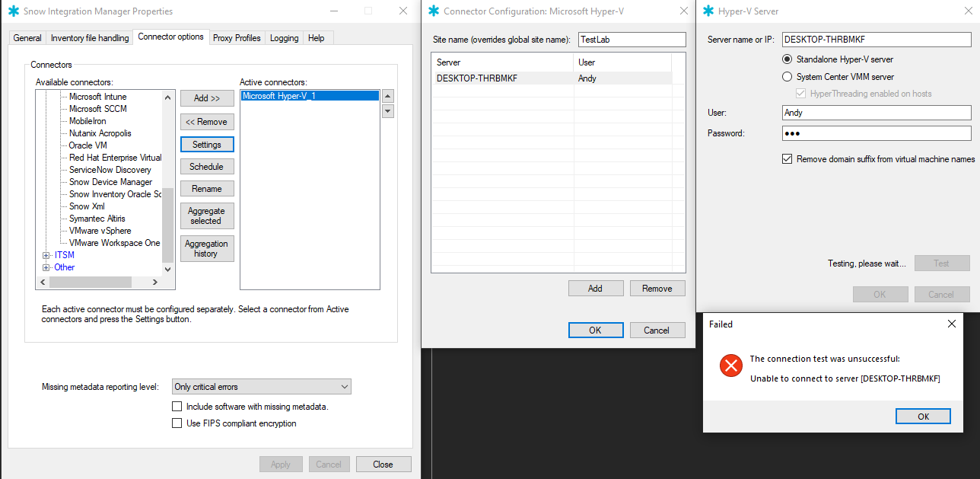Click the Available connectors list scroll-down arrow
980x479 pixels.
coord(168,269)
